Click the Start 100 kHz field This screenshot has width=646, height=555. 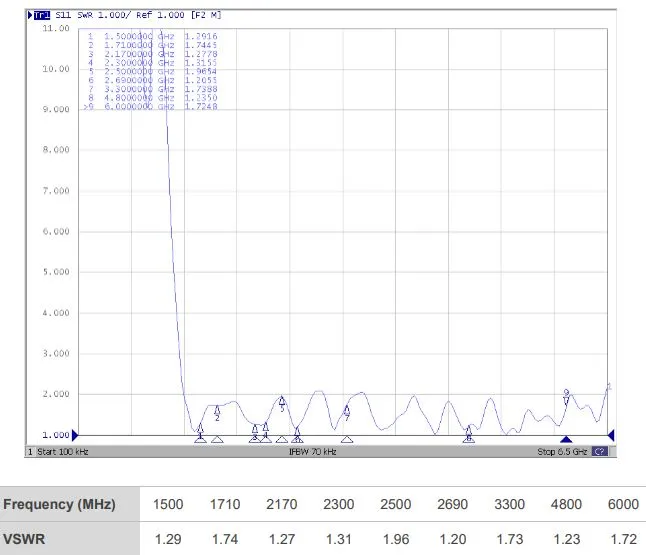point(63,452)
